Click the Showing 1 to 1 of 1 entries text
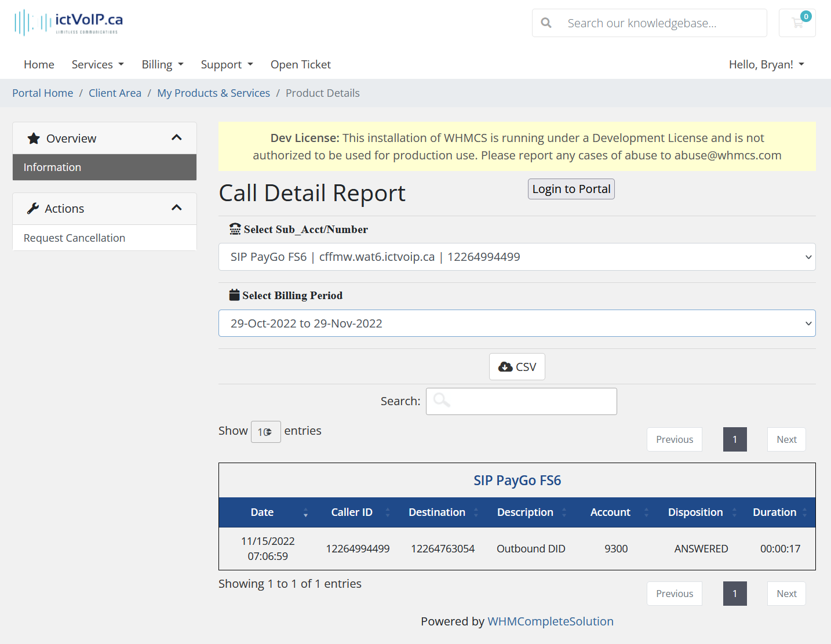831x644 pixels. (290, 584)
